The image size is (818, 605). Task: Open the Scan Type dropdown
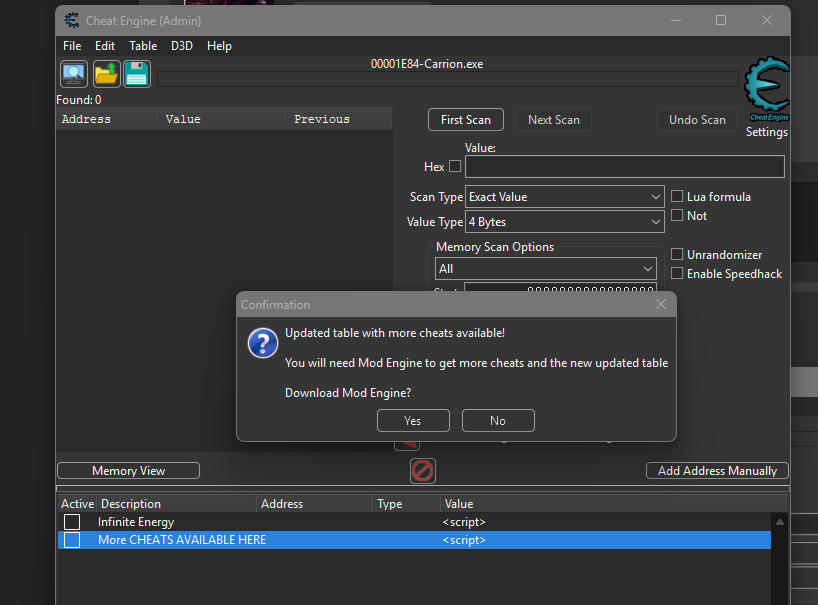coord(564,197)
